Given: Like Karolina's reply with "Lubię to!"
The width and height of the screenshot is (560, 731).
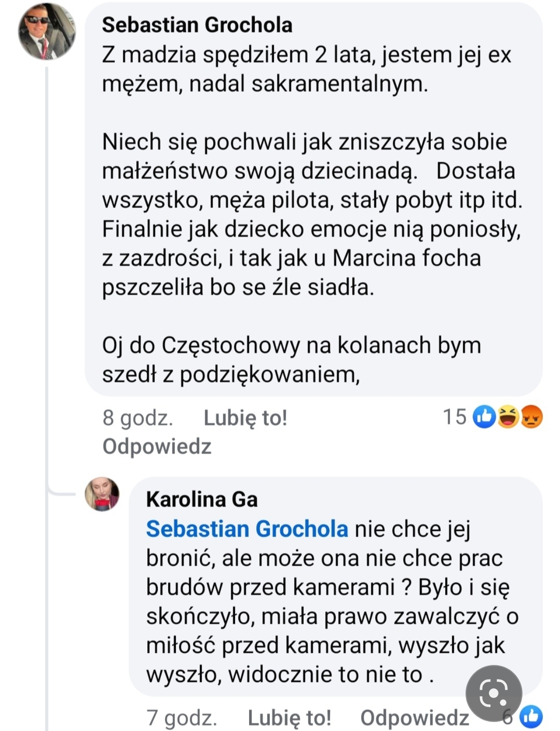Looking at the screenshot, I should coord(289,717).
